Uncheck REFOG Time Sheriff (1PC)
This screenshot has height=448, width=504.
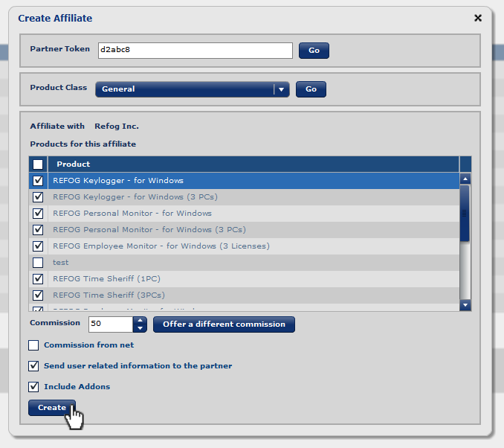coord(38,279)
